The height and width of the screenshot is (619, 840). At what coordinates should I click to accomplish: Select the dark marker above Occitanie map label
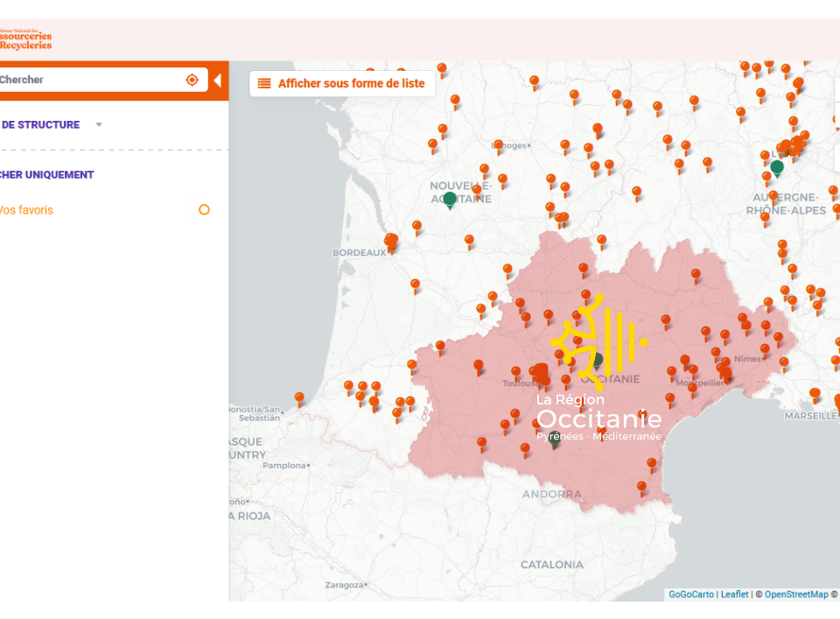click(597, 359)
